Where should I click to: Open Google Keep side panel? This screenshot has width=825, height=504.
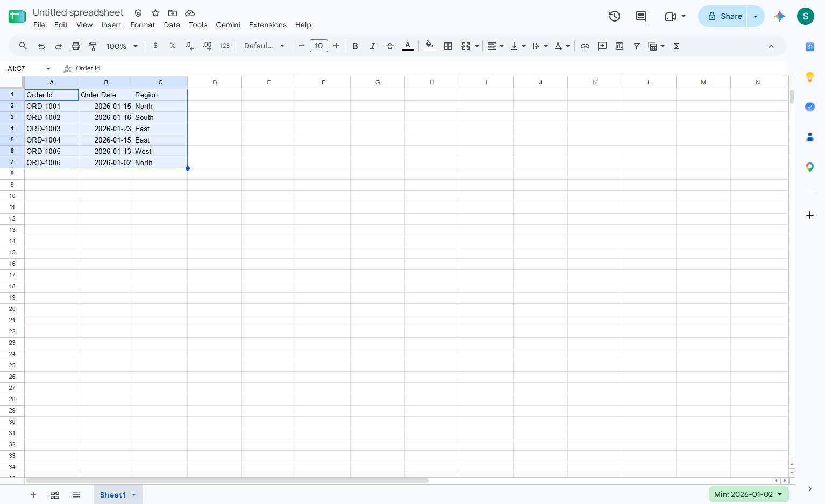(810, 77)
